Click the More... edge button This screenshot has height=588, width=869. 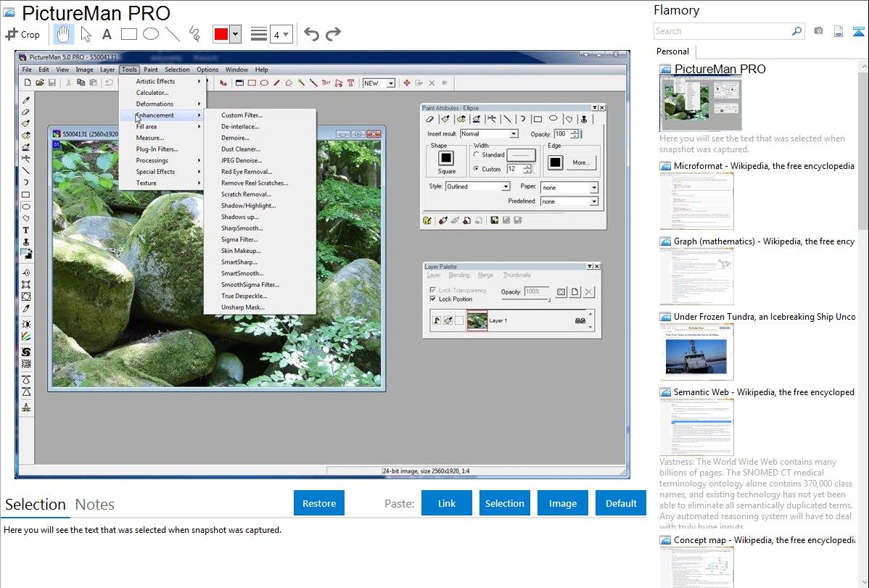(x=581, y=162)
